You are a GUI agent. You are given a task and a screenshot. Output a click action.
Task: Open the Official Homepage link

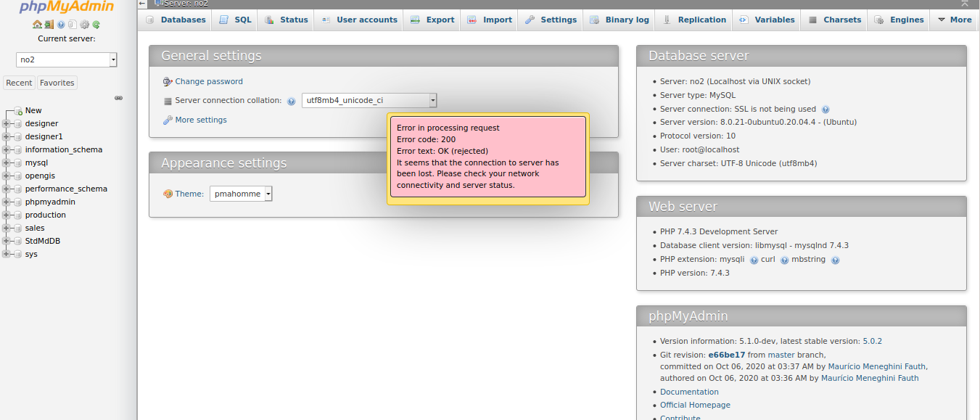pos(695,405)
